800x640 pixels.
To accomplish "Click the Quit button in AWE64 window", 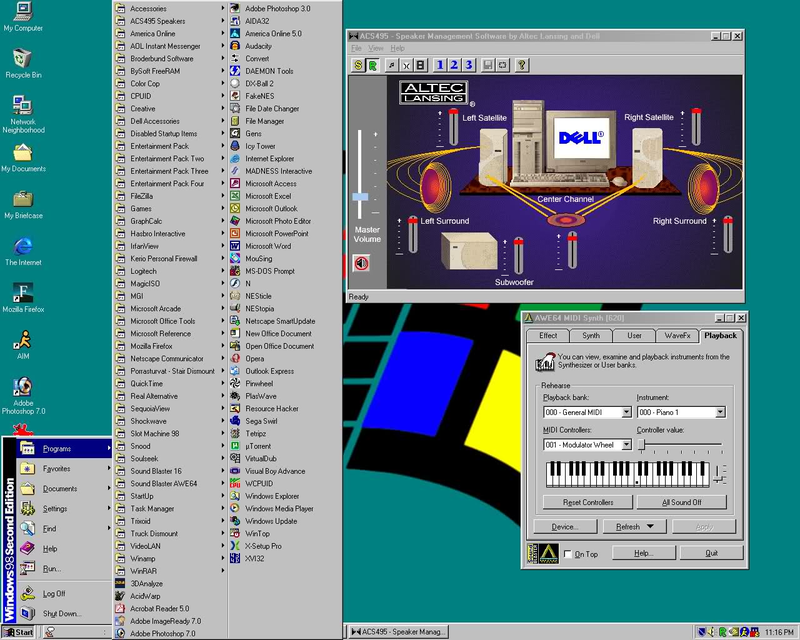I will [x=711, y=553].
